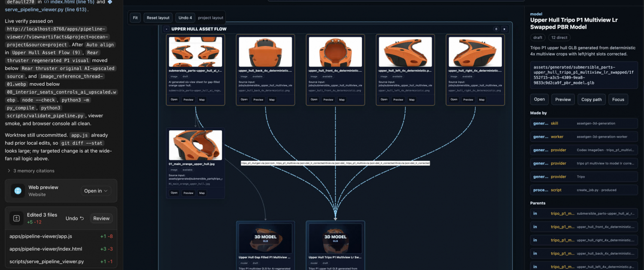
Task: Open scripts/serve_pipeline_viewer.py file row
Action: point(61,261)
